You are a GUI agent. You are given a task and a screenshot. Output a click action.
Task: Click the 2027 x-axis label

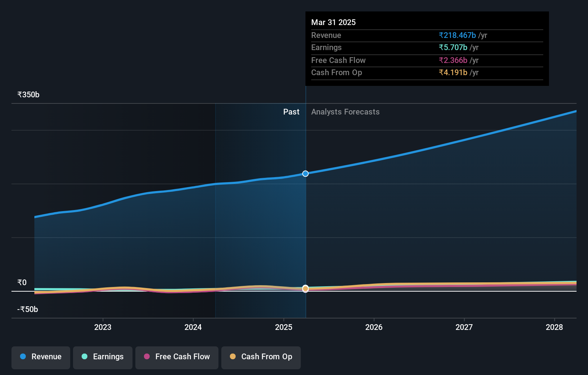pos(464,327)
